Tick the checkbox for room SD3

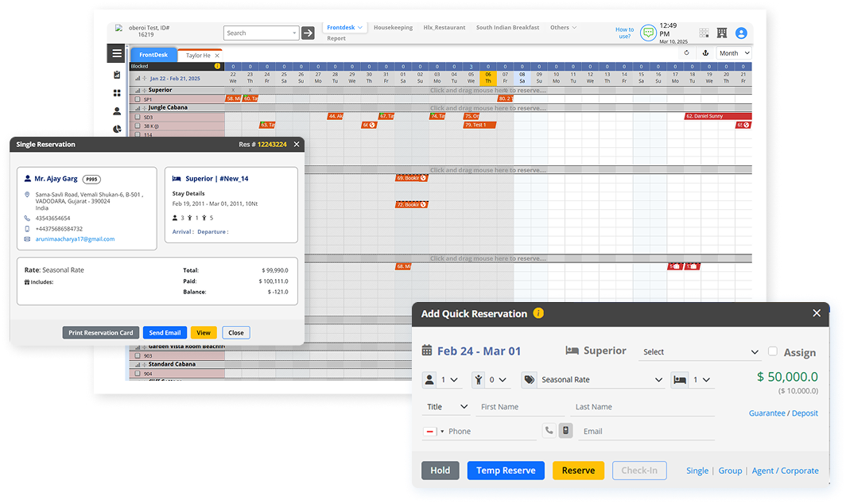pyautogui.click(x=137, y=117)
